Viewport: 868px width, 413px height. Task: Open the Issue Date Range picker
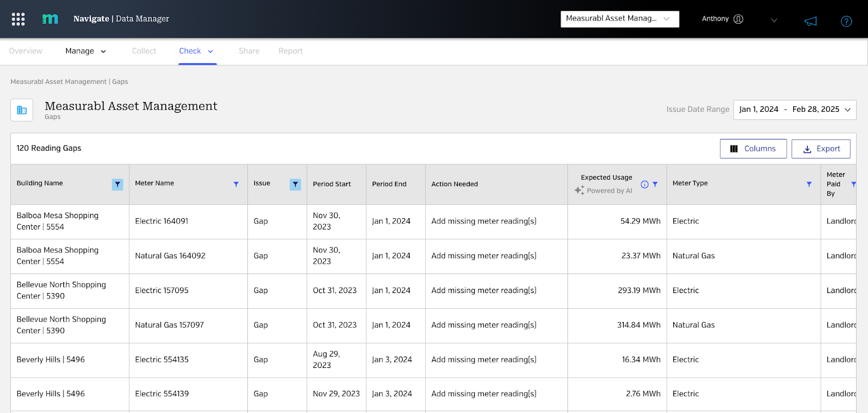click(x=795, y=110)
